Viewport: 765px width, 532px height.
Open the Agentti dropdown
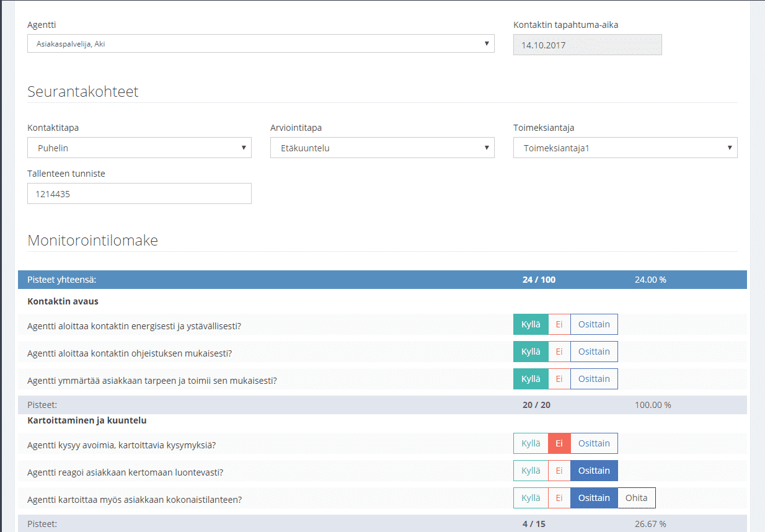pos(260,44)
